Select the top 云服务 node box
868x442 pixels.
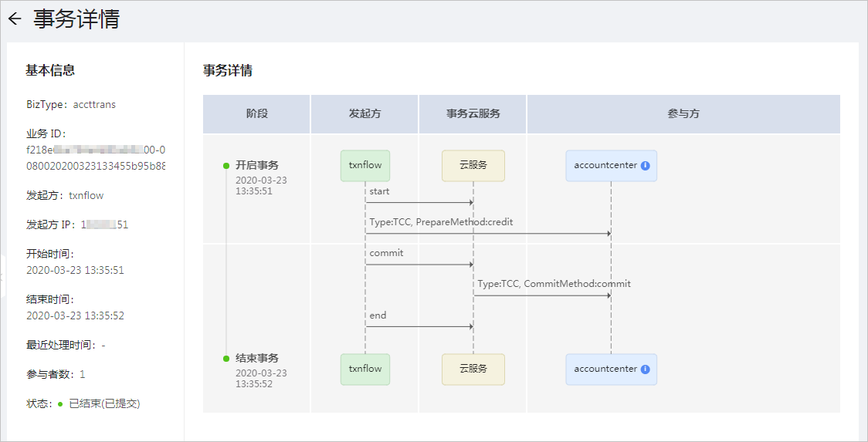click(x=473, y=165)
